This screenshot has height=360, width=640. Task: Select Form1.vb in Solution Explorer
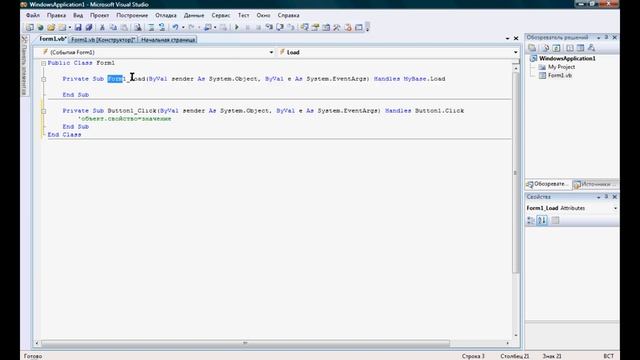pyautogui.click(x=560, y=76)
